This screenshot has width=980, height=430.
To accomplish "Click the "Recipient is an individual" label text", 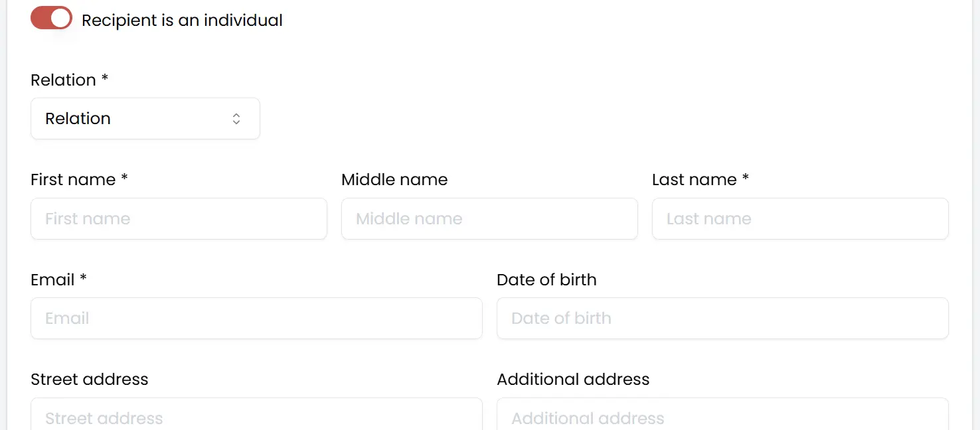I will point(182,21).
